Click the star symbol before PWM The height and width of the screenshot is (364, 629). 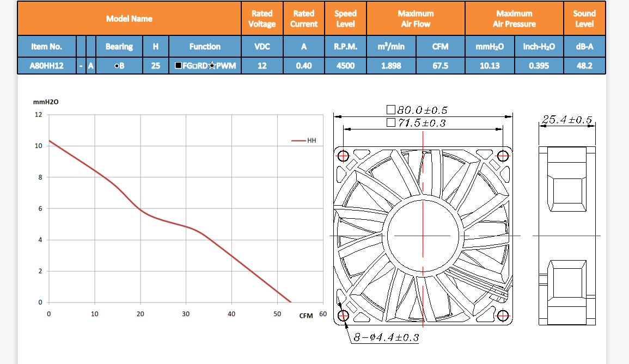tap(212, 66)
